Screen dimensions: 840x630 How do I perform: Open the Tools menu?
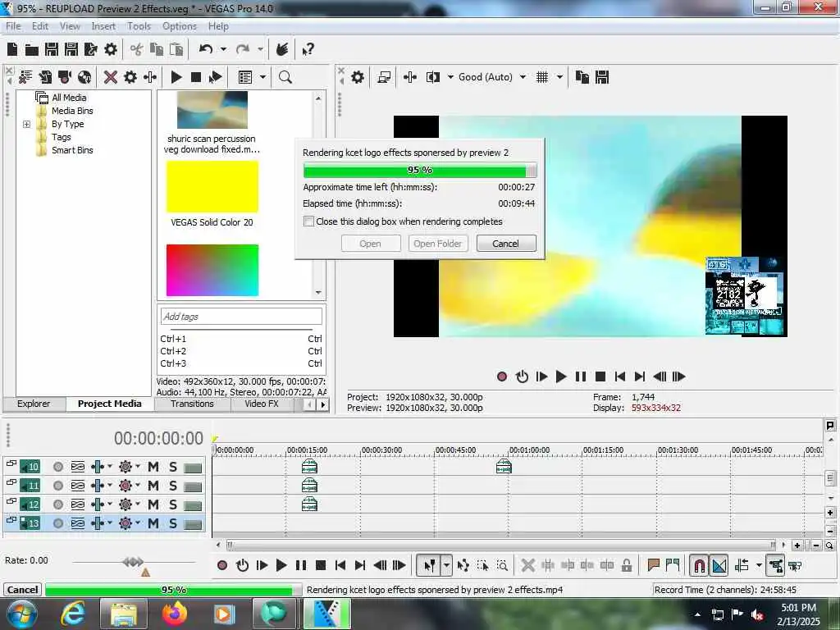click(139, 26)
